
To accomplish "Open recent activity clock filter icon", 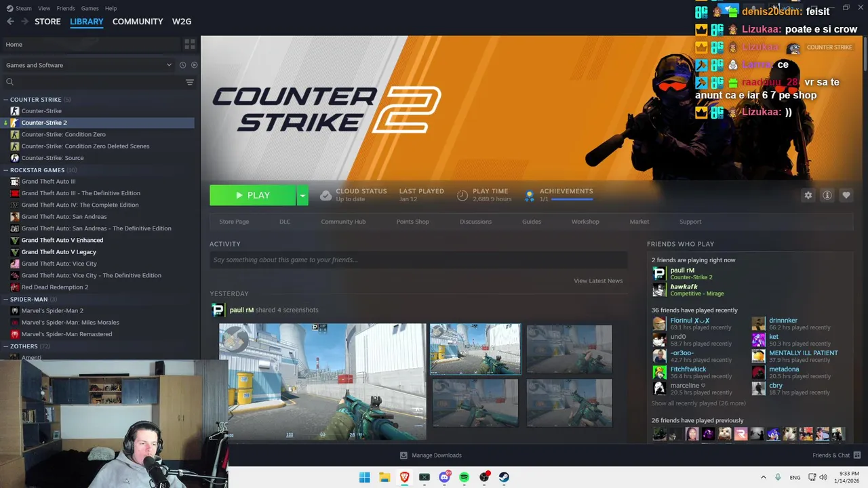I will tap(182, 65).
